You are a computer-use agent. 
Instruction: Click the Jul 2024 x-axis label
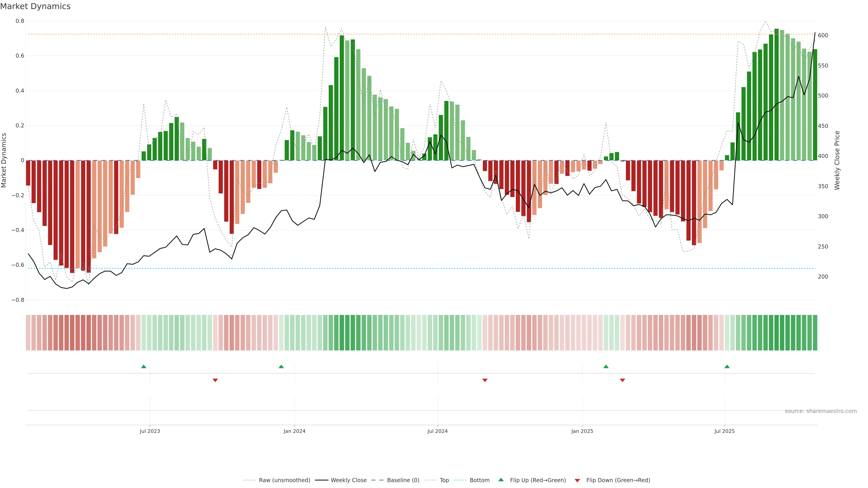point(437,431)
